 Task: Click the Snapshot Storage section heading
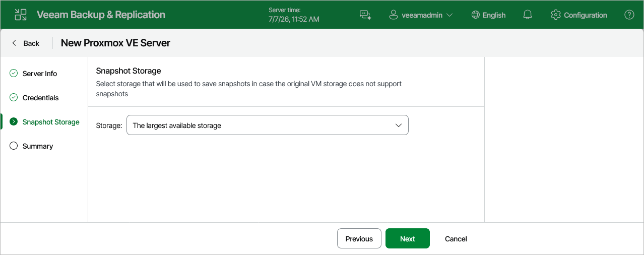(128, 71)
